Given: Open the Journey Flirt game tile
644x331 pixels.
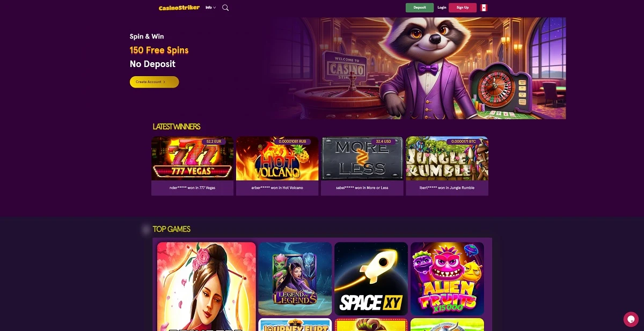Looking at the screenshot, I should (x=295, y=325).
